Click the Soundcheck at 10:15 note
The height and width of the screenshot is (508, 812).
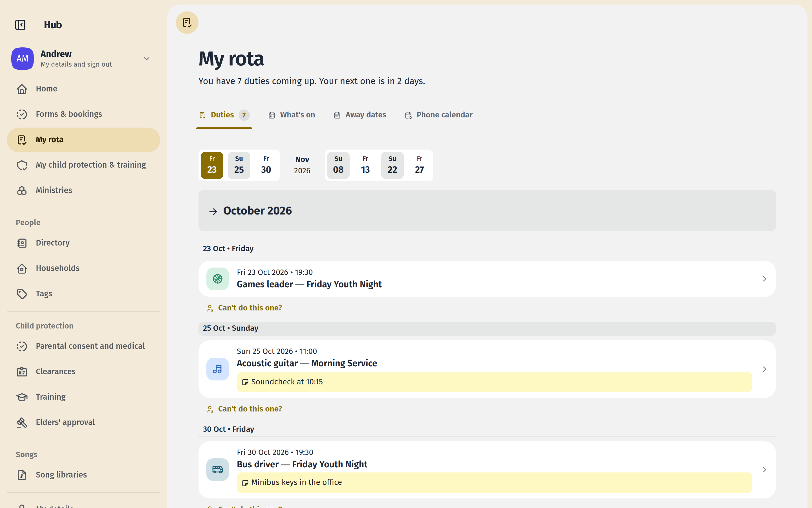(x=494, y=382)
